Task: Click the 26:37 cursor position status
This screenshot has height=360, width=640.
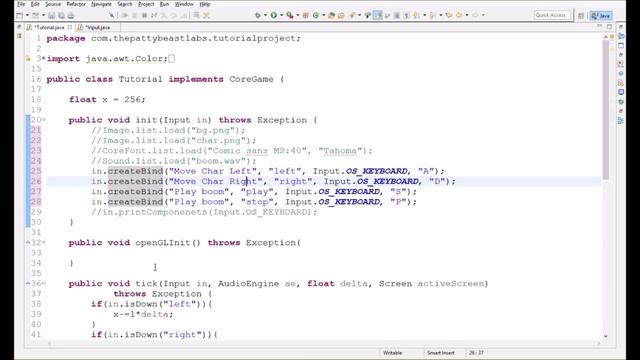Action: coord(476,353)
